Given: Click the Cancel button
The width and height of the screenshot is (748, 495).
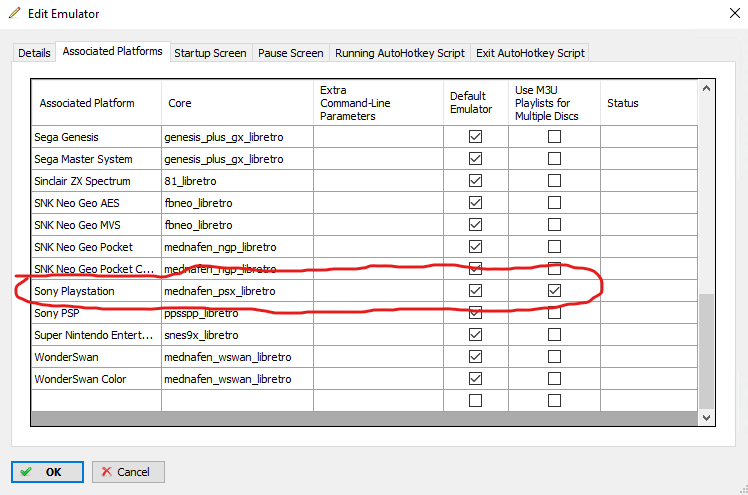Looking at the screenshot, I should point(128,472).
